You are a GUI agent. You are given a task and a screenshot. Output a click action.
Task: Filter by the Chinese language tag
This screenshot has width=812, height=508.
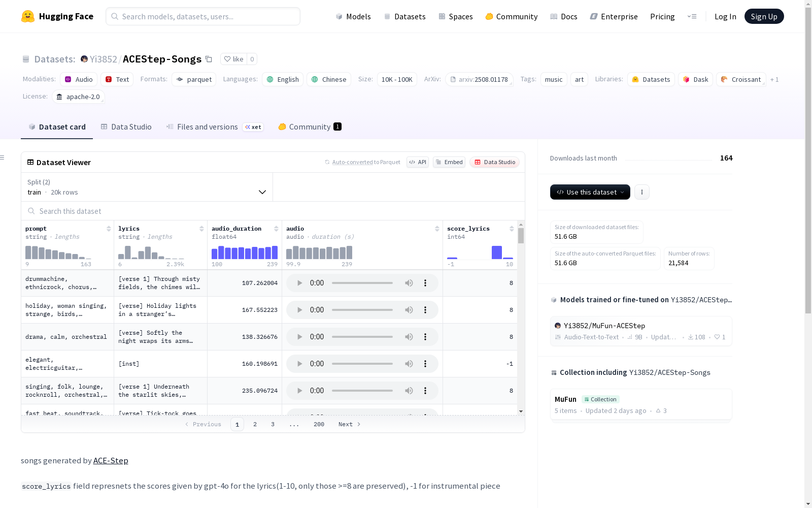tap(329, 79)
